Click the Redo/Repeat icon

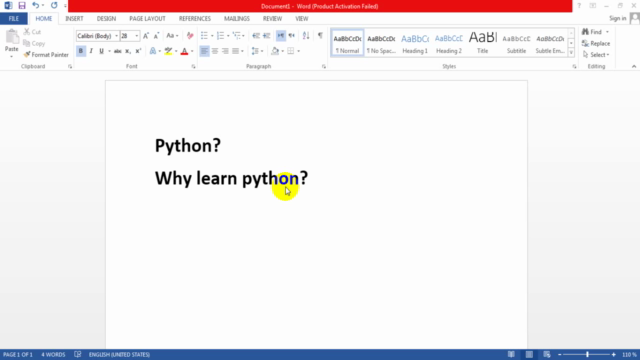(54, 5)
